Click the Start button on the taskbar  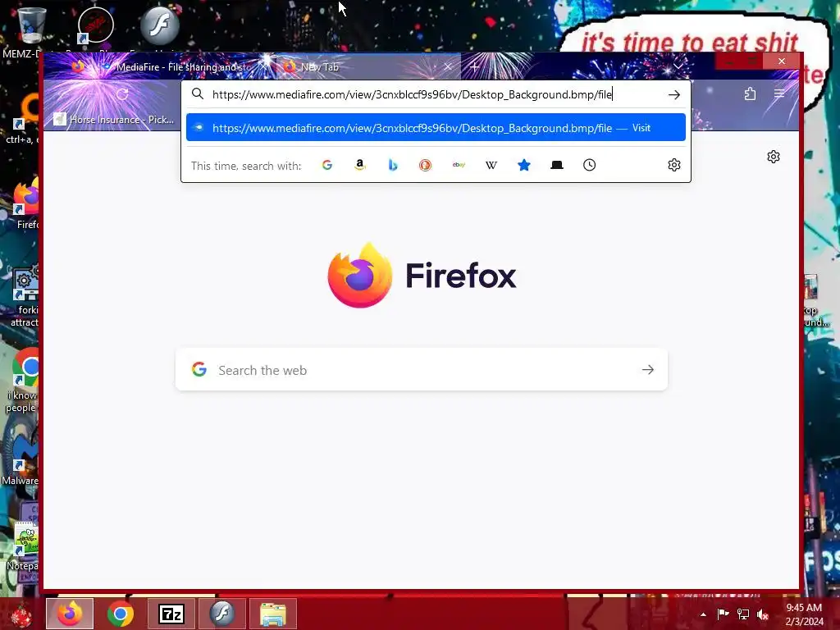[21, 614]
